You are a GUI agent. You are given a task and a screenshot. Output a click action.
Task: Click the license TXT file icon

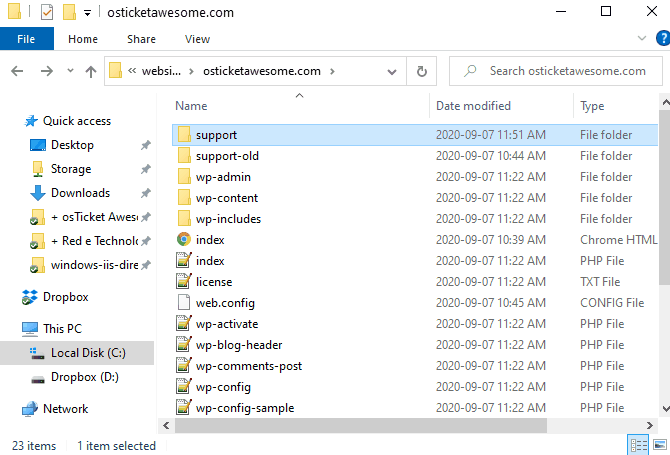(184, 281)
